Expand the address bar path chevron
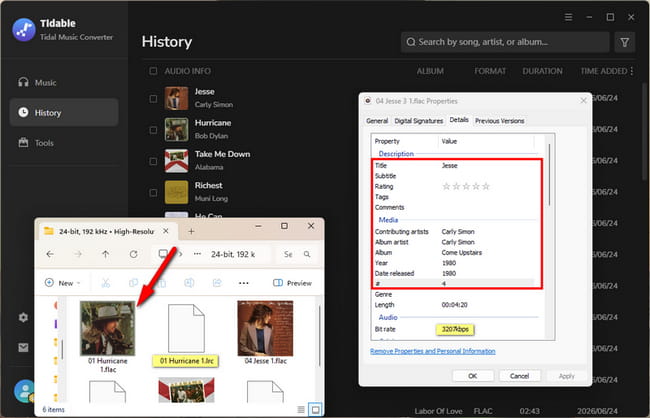Image resolution: width=650 pixels, height=418 pixels. pyautogui.click(x=180, y=254)
